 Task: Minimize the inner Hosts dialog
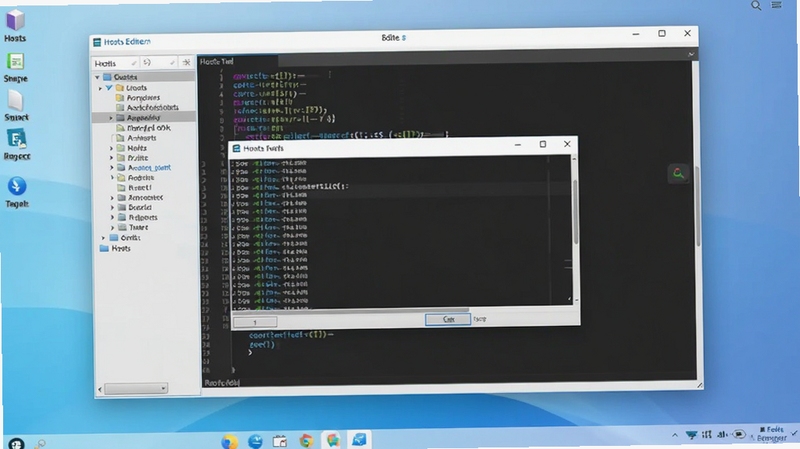[x=518, y=145]
